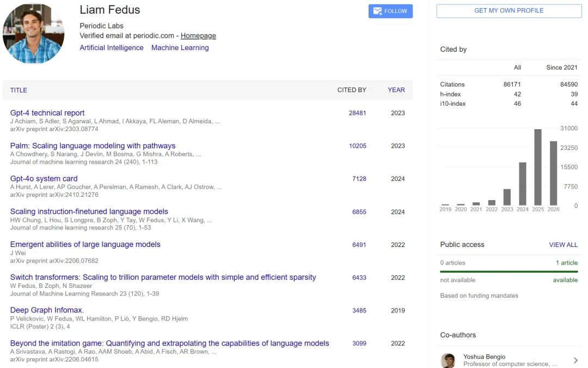The width and height of the screenshot is (588, 368).
Task: View the 7128 citations count
Action: (359, 179)
